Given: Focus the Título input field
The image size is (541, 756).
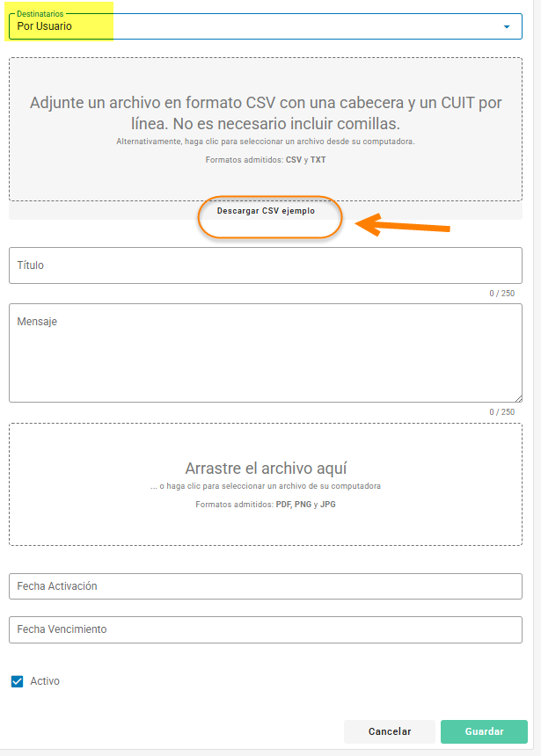Looking at the screenshot, I should click(x=266, y=265).
